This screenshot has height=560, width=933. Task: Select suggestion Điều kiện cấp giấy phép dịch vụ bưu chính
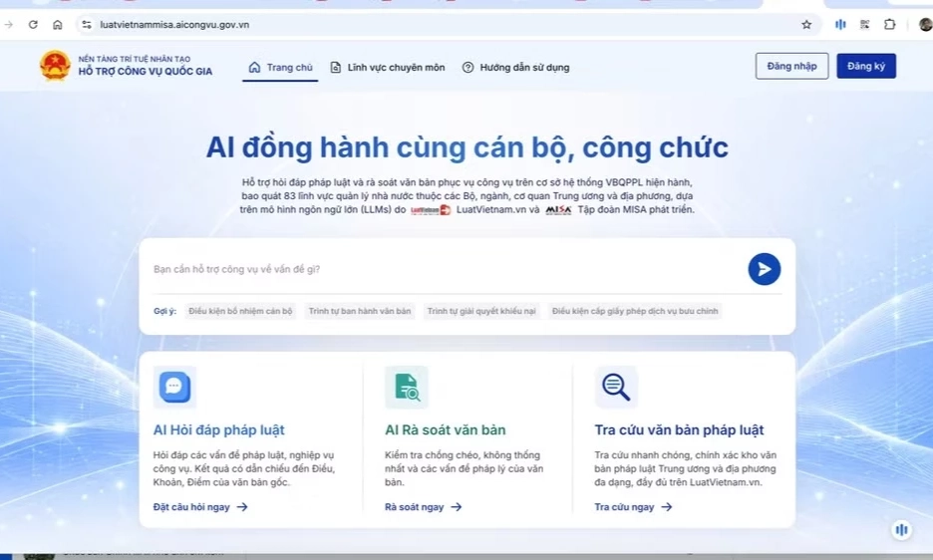635,311
